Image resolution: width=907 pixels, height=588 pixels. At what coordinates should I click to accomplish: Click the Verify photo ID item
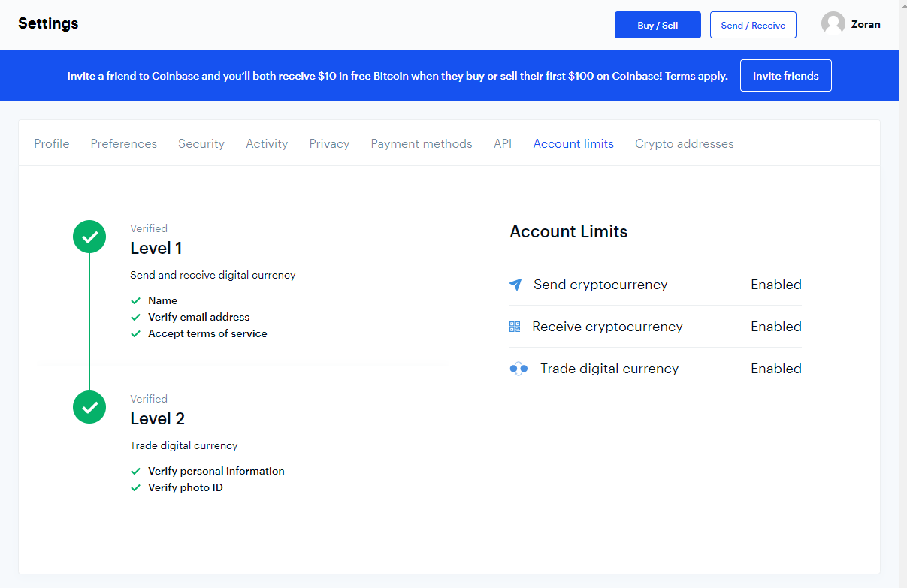point(186,487)
